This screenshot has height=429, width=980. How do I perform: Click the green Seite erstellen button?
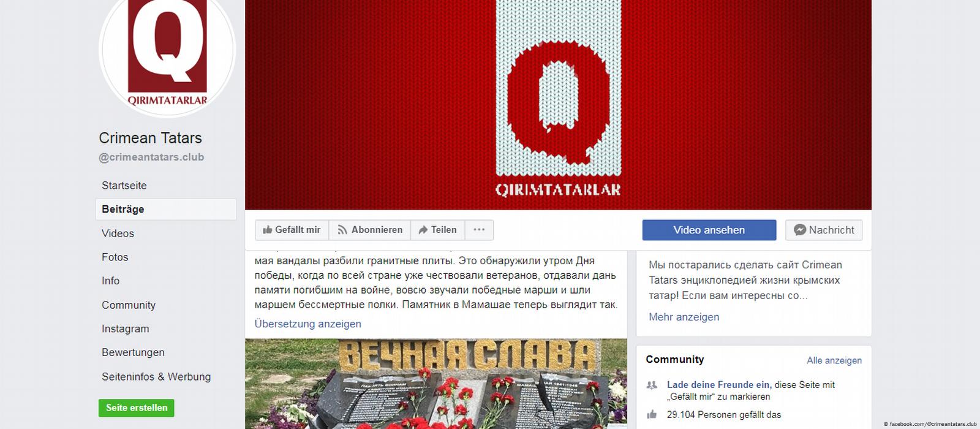coord(137,408)
